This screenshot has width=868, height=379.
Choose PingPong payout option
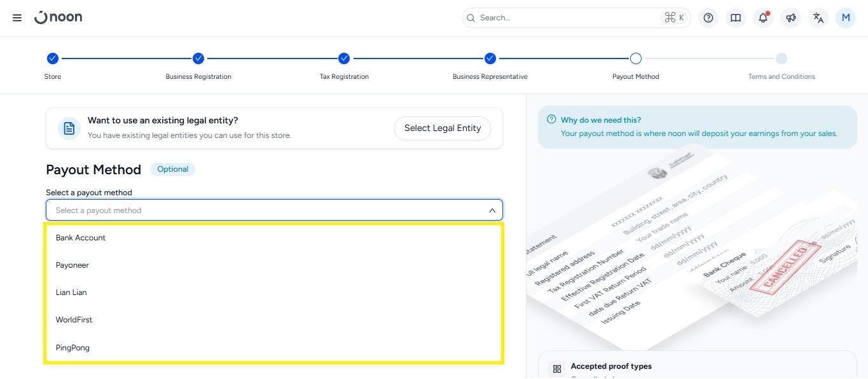click(x=274, y=348)
